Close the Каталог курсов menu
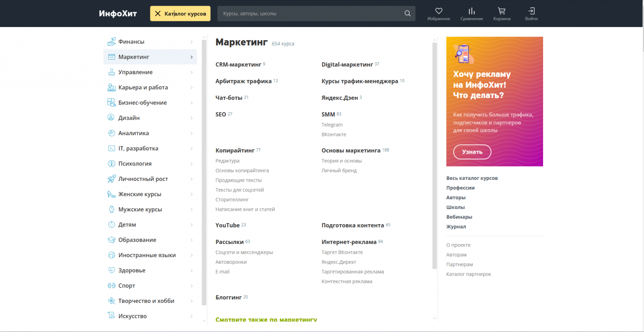This screenshot has height=332, width=644. point(158,14)
